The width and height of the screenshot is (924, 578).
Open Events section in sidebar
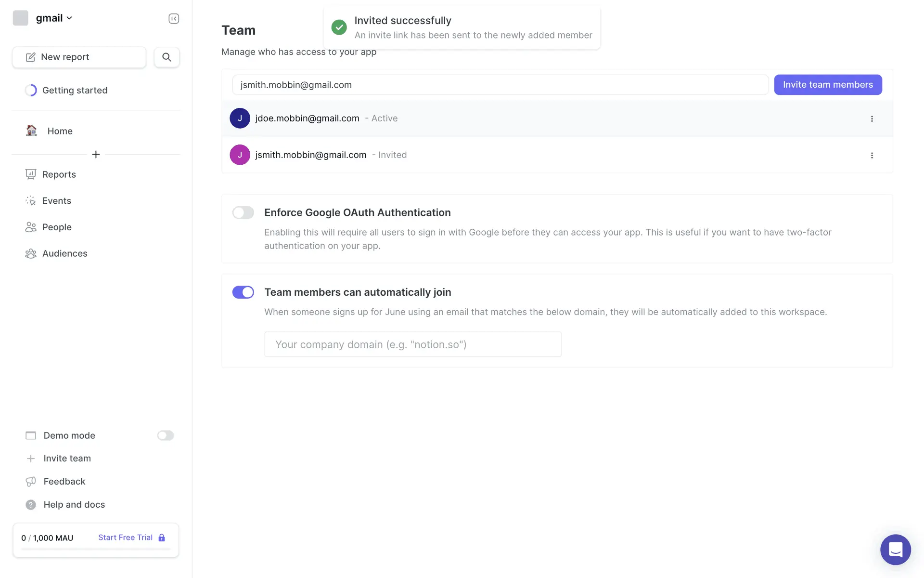(x=56, y=201)
